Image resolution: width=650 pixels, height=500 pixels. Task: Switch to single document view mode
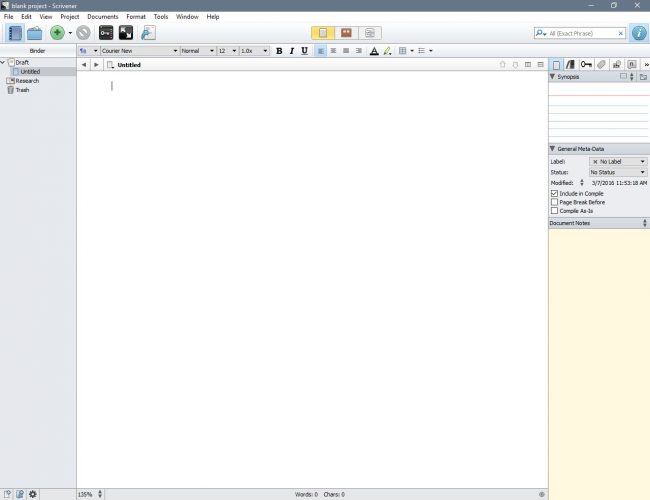pos(323,33)
